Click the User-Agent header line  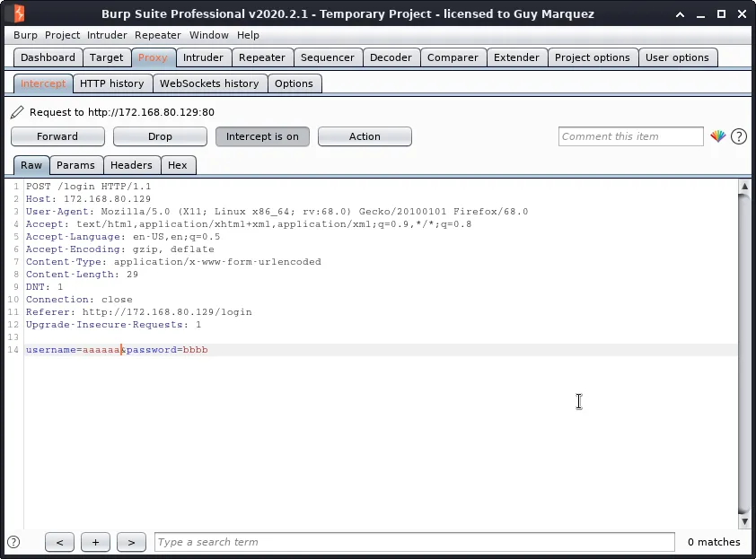tap(277, 212)
